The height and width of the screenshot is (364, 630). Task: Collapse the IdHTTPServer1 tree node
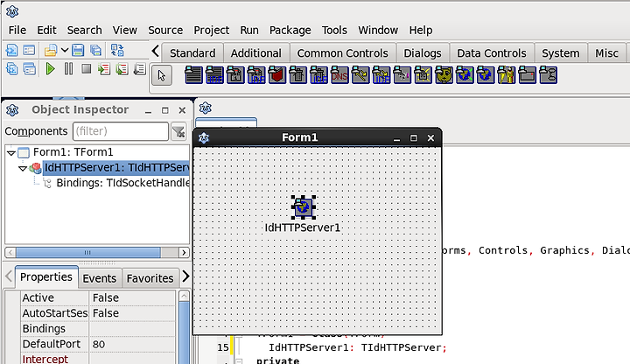click(23, 168)
